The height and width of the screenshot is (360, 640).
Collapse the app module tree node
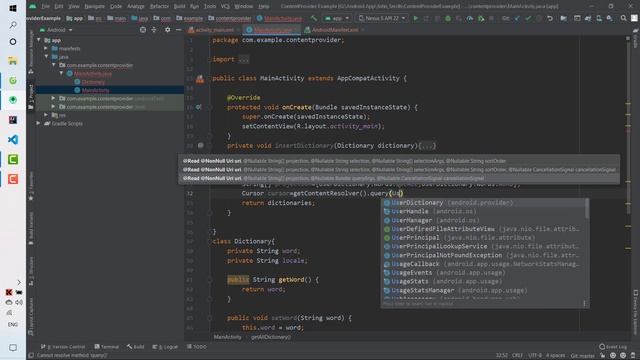coord(39,40)
